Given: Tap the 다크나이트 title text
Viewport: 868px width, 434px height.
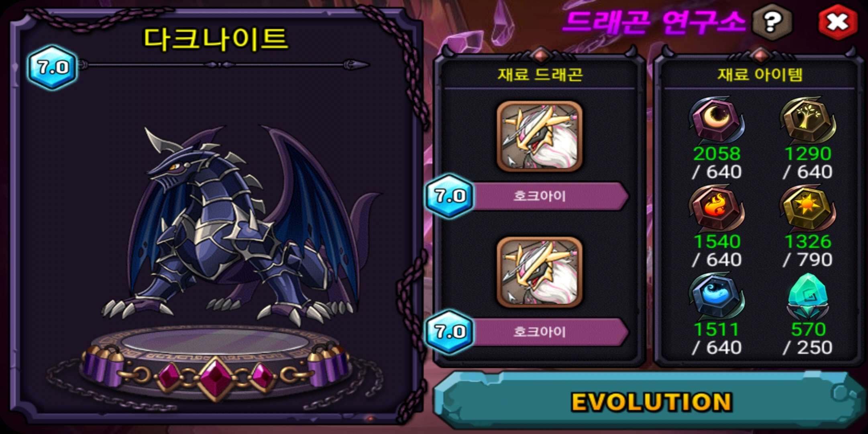Looking at the screenshot, I should (216, 39).
